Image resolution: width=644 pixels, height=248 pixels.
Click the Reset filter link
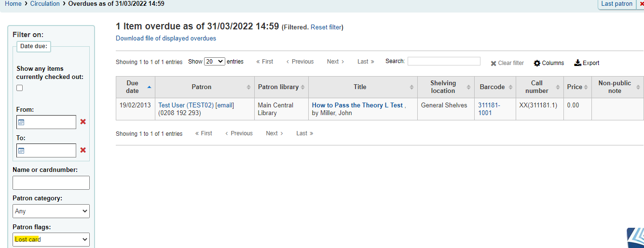pos(326,27)
